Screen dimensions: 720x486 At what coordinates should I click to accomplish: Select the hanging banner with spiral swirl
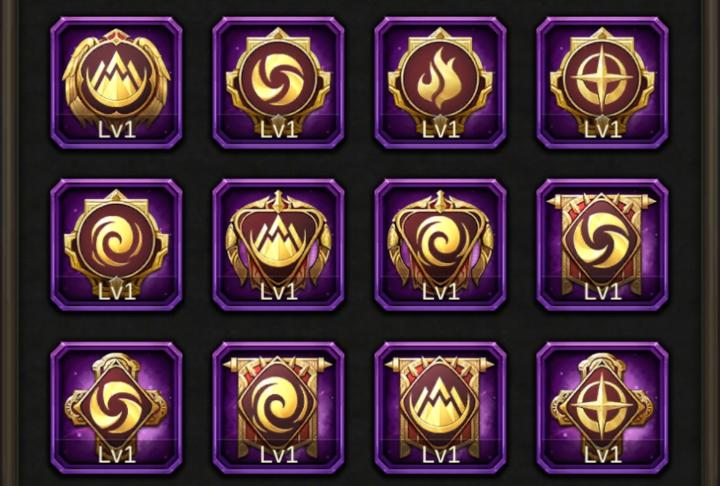pos(278,408)
